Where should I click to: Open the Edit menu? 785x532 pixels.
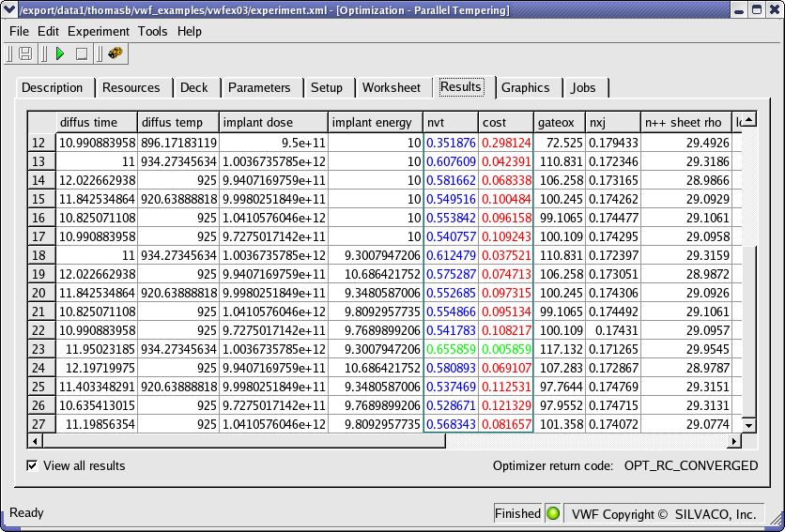tap(48, 31)
